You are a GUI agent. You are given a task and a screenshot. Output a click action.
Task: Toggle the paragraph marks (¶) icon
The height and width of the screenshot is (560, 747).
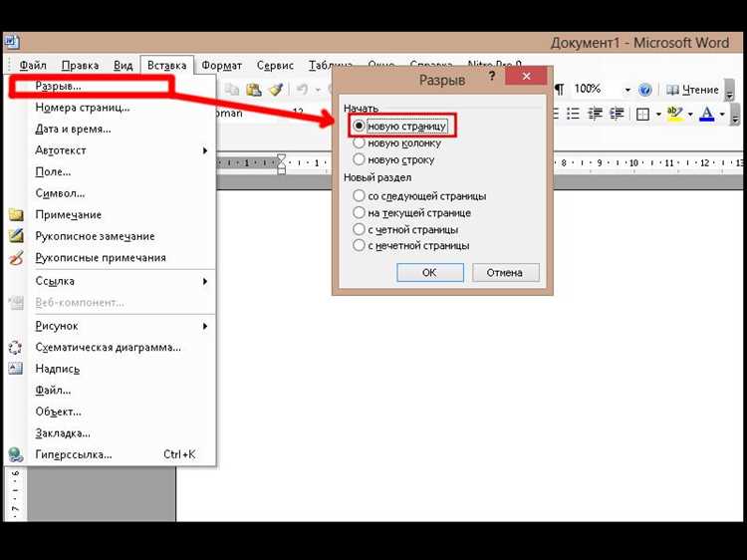pyautogui.click(x=560, y=89)
